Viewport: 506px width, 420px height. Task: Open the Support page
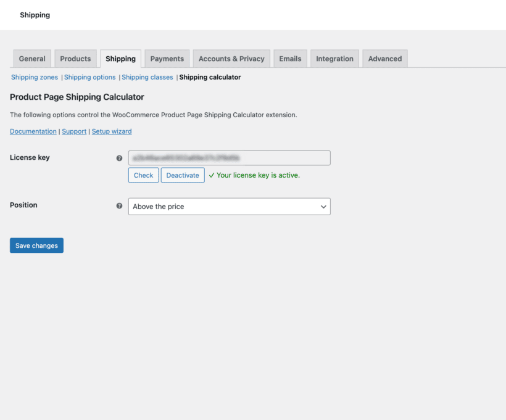pos(74,131)
